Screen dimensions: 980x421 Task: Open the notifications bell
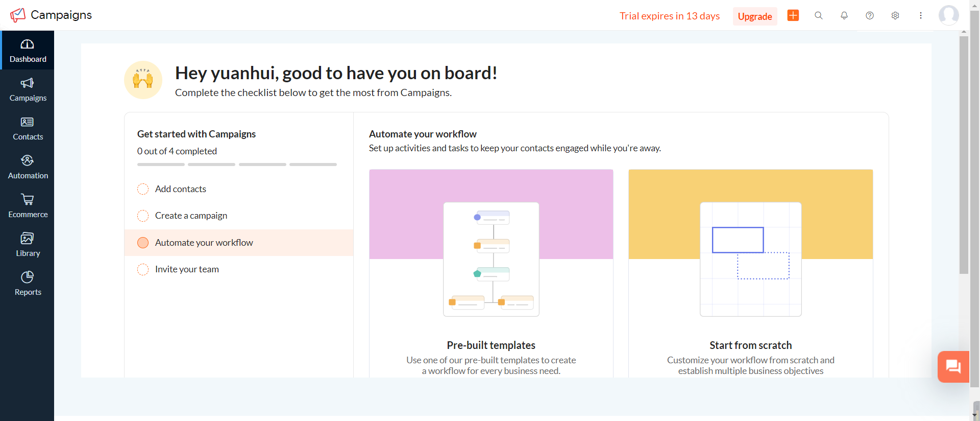tap(844, 15)
